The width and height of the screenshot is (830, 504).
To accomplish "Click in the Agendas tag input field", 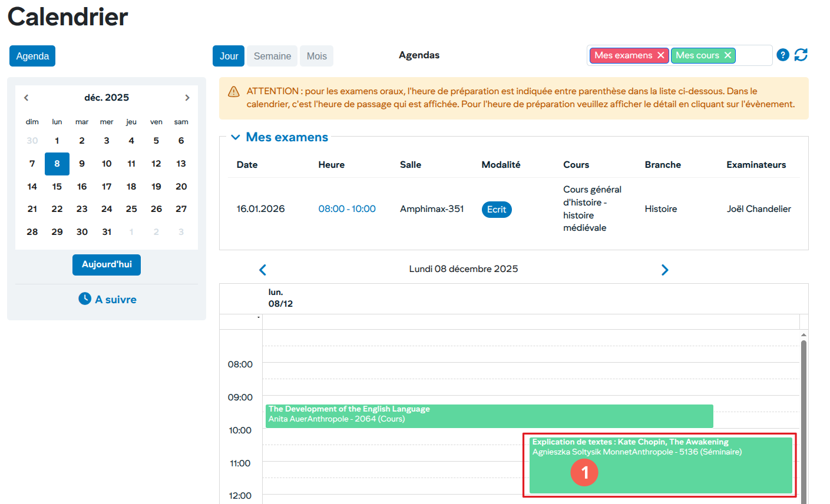I will pos(753,55).
